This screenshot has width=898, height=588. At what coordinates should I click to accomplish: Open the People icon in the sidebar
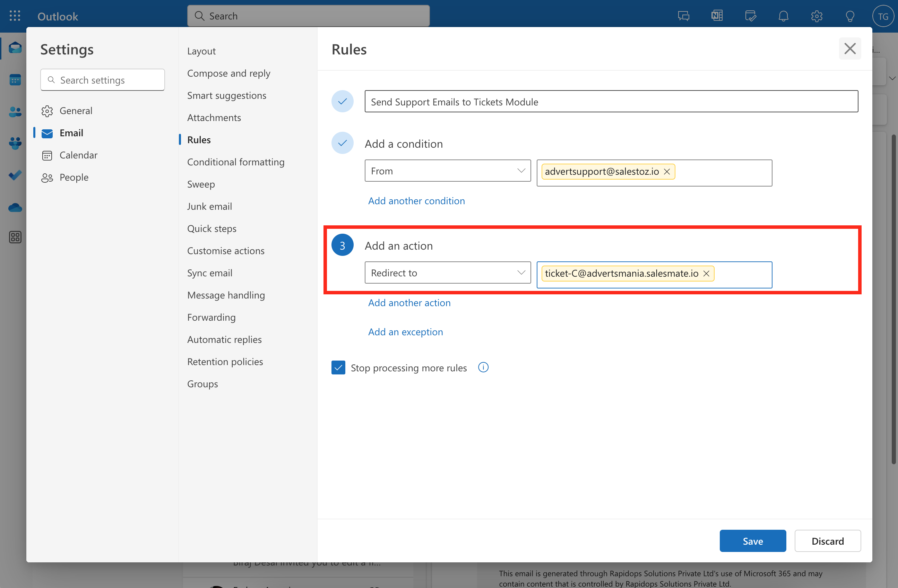15,111
